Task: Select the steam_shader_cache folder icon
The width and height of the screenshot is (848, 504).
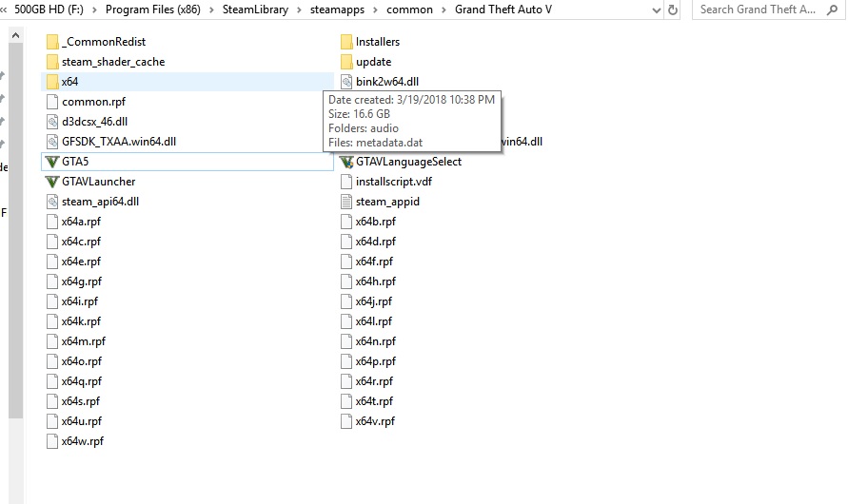Action: coord(52,62)
